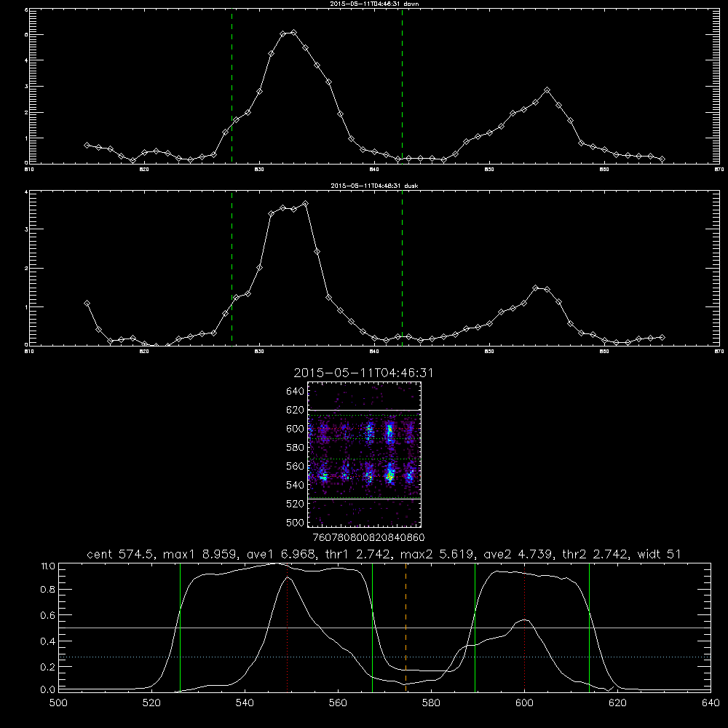
Task: Click the 'cent 574.5' value in bottom title
Action: [x=121, y=554]
